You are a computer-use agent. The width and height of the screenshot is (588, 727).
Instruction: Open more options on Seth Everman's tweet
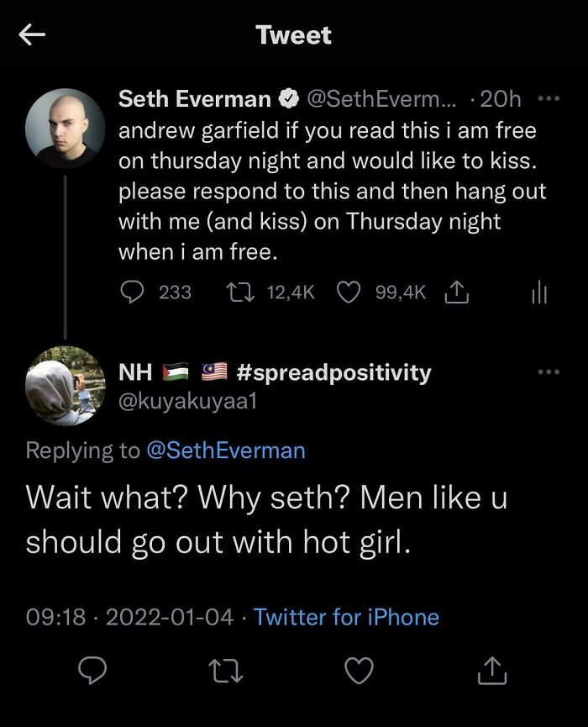point(548,99)
